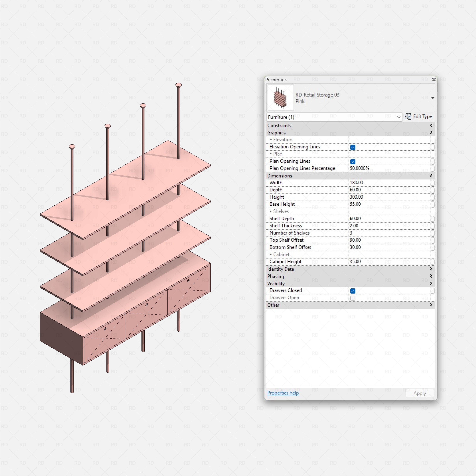Image resolution: width=476 pixels, height=476 pixels.
Task: Select the cabinet's middle drawer front
Action: [147, 315]
